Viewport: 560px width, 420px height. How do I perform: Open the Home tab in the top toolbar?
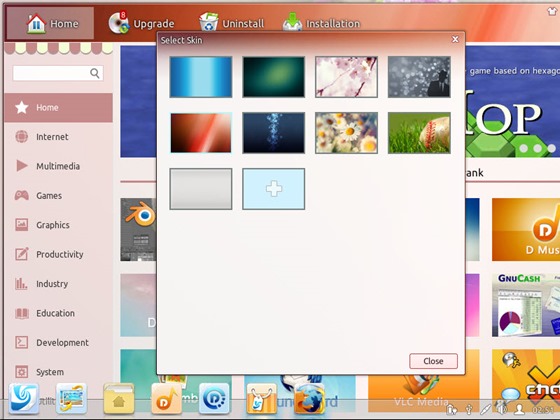(50, 23)
